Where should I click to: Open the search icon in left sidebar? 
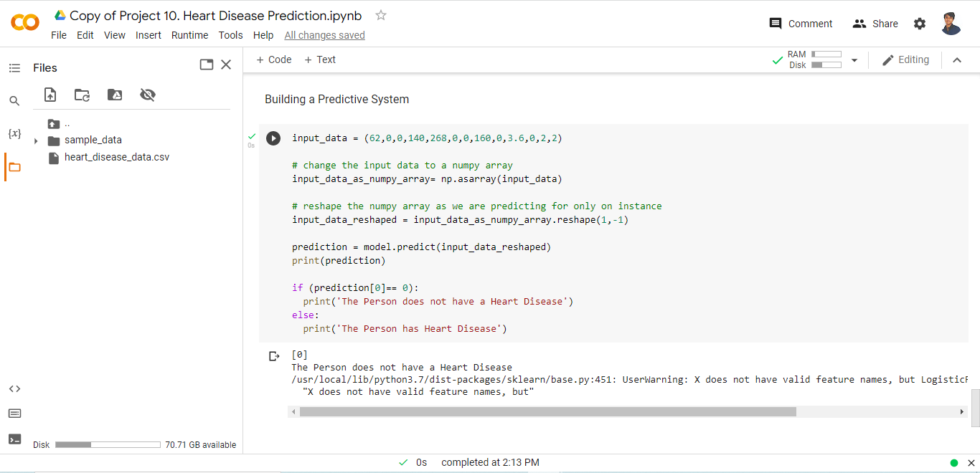click(x=14, y=101)
